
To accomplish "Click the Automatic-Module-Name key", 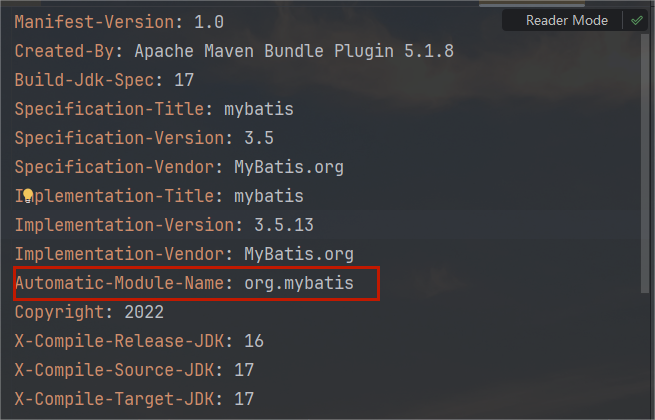I will [122, 283].
